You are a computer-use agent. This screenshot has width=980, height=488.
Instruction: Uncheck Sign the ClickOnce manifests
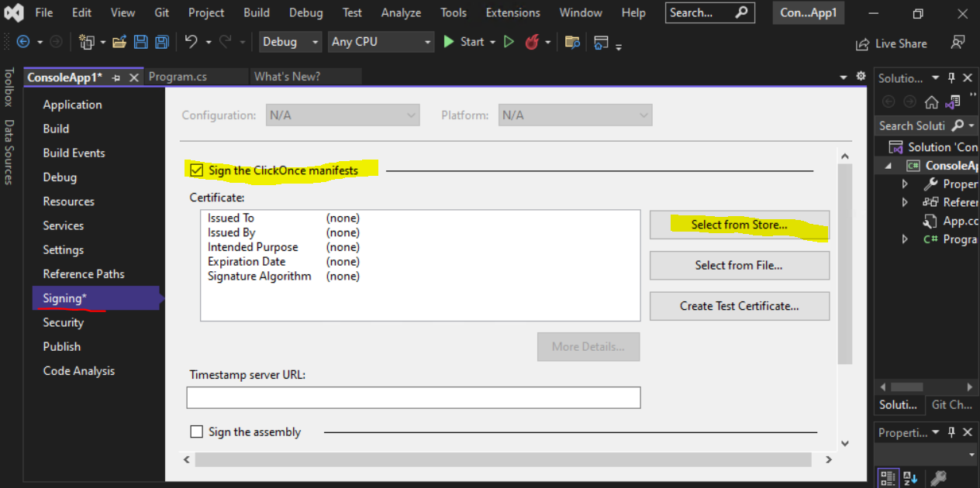coord(196,170)
